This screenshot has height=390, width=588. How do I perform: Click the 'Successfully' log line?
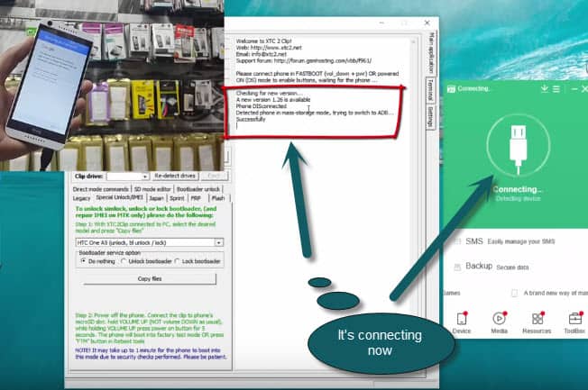tap(251, 119)
